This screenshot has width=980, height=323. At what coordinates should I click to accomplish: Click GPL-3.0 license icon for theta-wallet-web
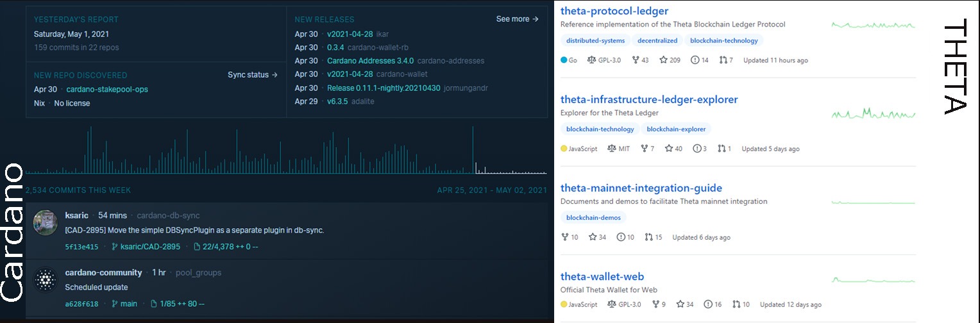point(612,304)
